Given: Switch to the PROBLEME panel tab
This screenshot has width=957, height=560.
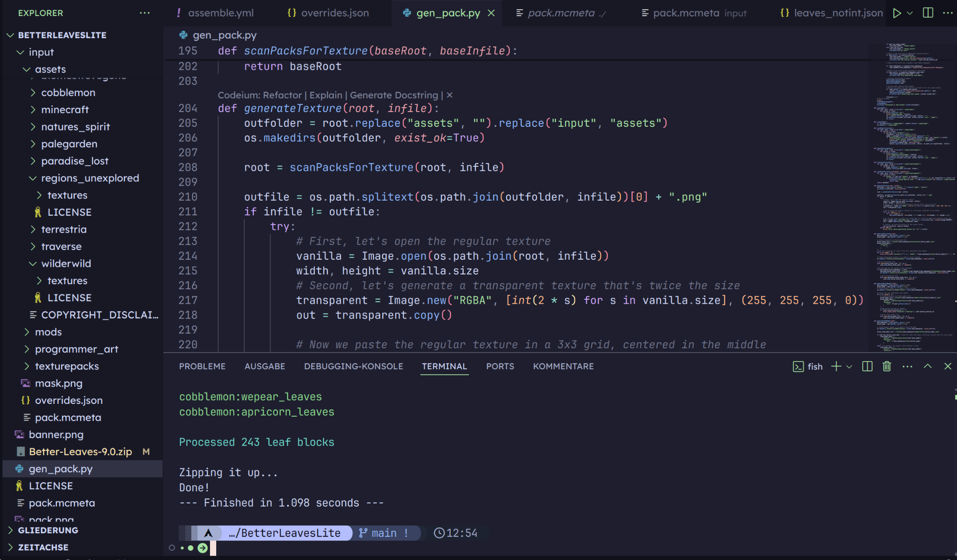Looking at the screenshot, I should tap(202, 366).
